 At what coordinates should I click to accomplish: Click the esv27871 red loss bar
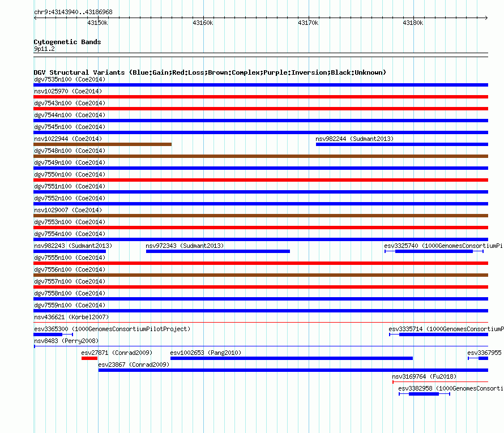click(x=89, y=358)
